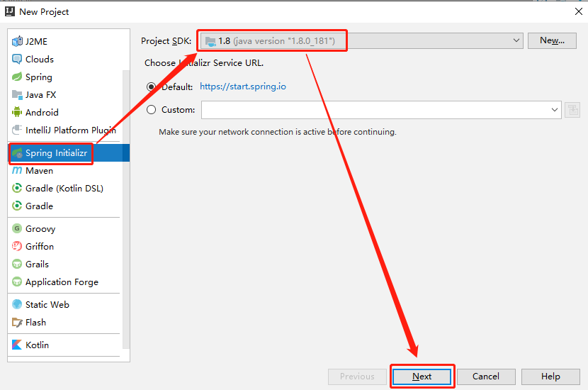
Task: Click the Gradle icon
Action: [x=17, y=206]
